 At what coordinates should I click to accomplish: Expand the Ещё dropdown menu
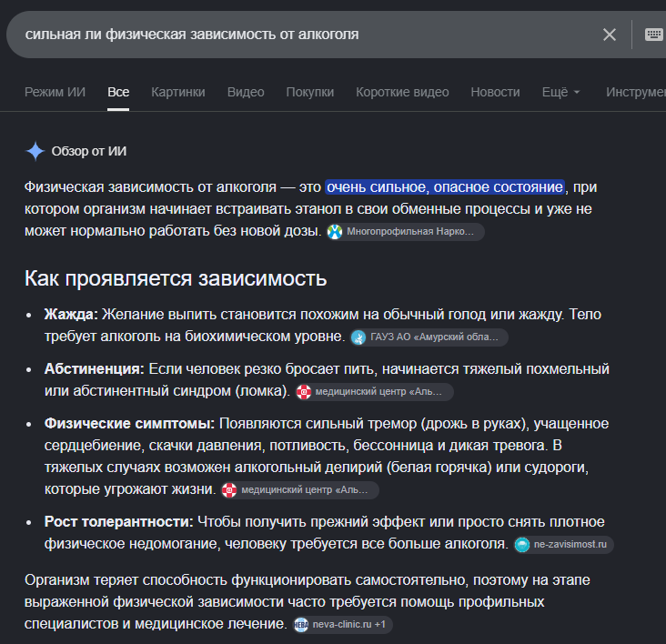pyautogui.click(x=560, y=92)
